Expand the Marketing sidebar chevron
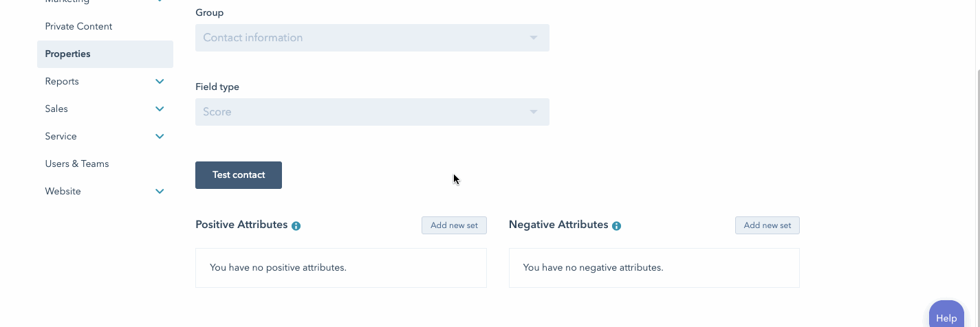The width and height of the screenshot is (980, 327). pyautogui.click(x=160, y=1)
